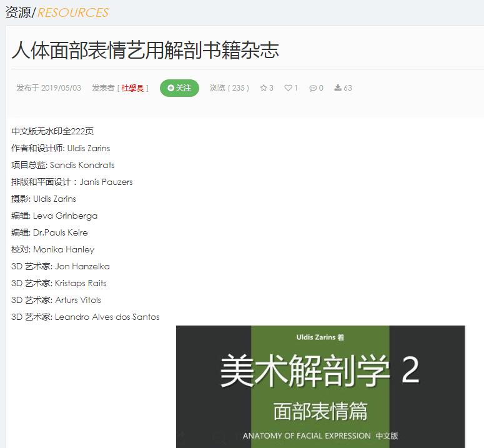Click the star favorites icon
The width and height of the screenshot is (484, 448).
(264, 88)
